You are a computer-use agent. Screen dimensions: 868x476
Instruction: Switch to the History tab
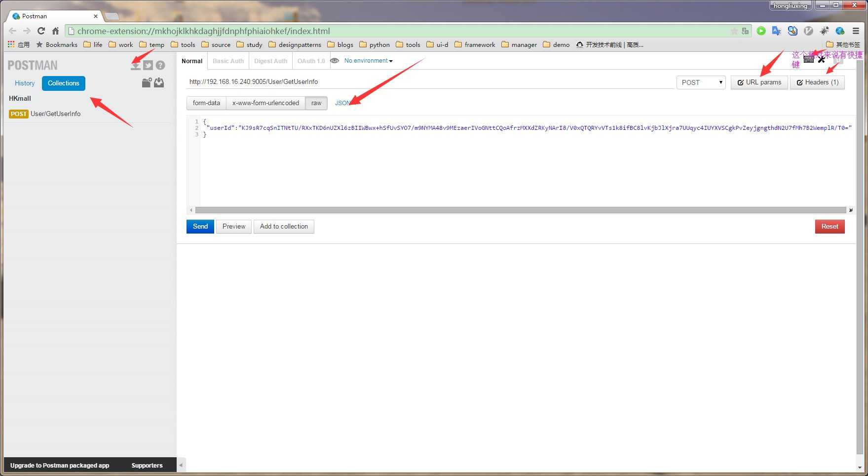click(x=25, y=83)
